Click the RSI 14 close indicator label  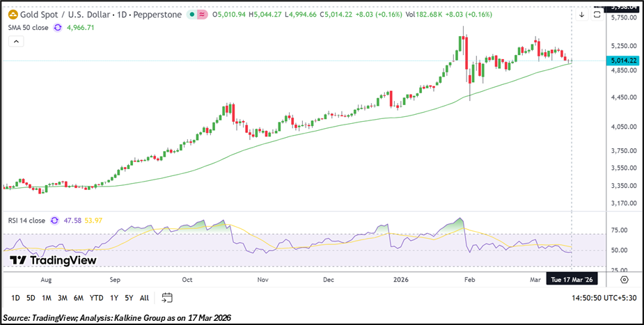pos(27,221)
